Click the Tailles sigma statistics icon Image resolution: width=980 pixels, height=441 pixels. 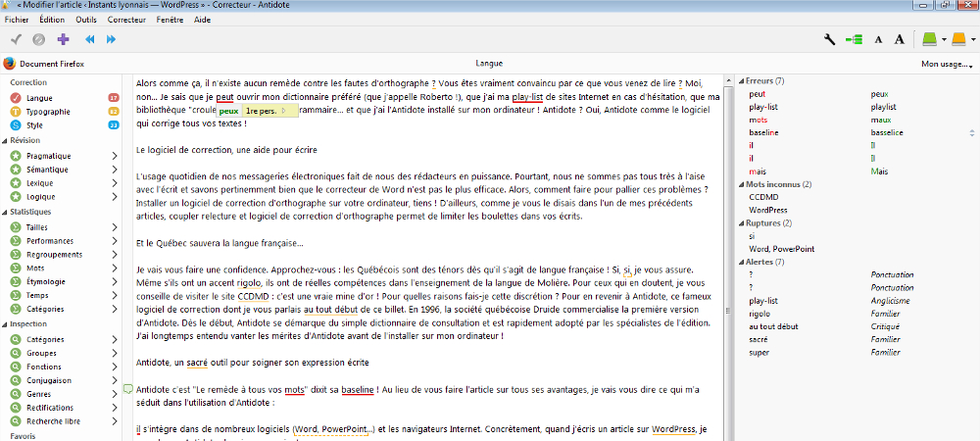pos(16,227)
